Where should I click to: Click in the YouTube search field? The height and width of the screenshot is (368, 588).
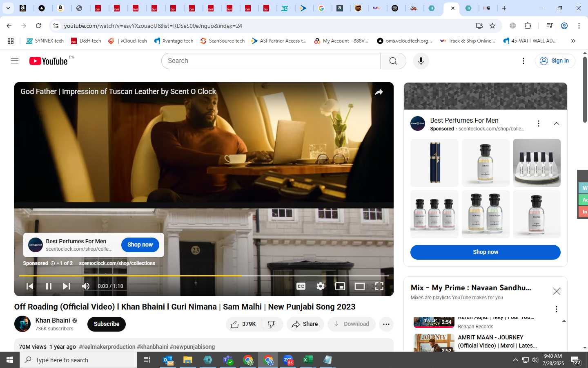(271, 61)
